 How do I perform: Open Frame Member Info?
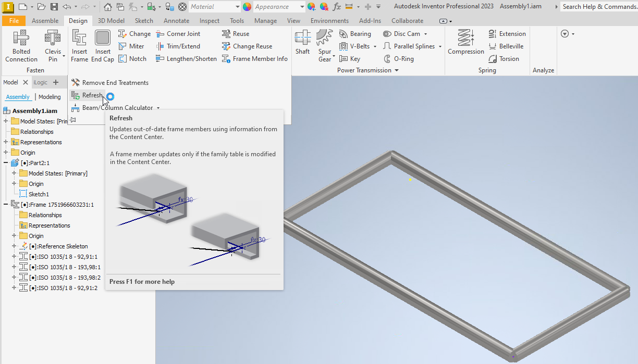tap(255, 59)
